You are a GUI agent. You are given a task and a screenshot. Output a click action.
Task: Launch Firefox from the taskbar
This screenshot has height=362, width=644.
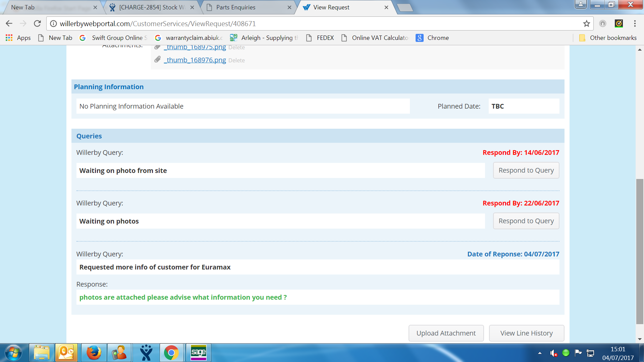[94, 353]
